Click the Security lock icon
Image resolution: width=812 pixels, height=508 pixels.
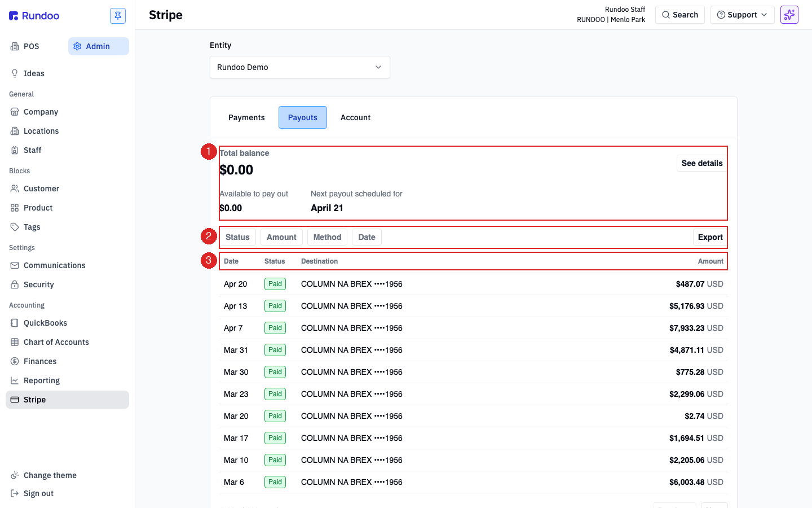(15, 284)
